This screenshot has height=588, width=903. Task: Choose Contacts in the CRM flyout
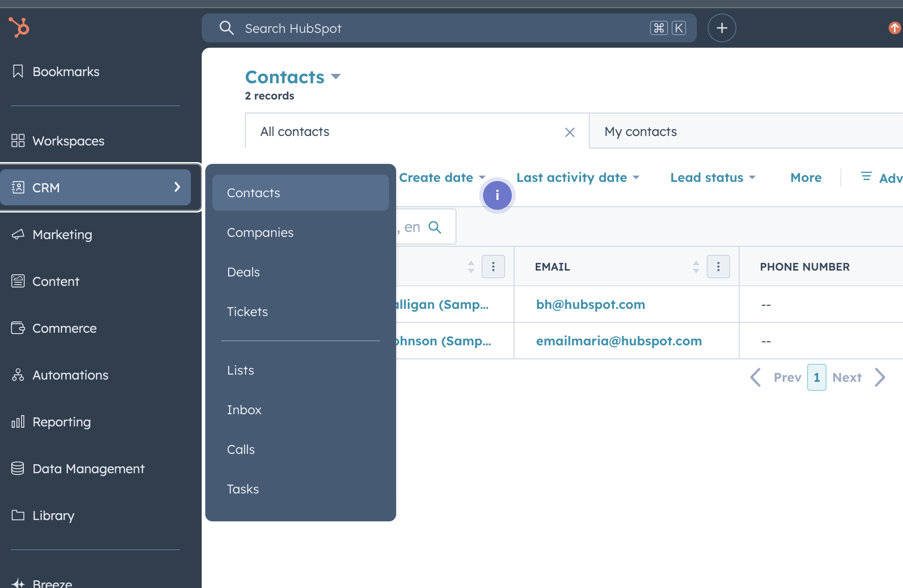(300, 193)
